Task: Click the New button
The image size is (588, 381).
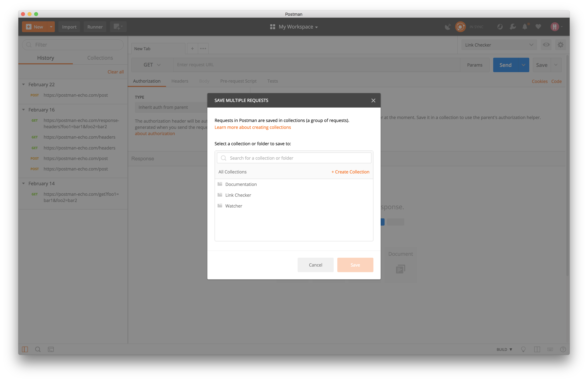Action: tap(35, 27)
